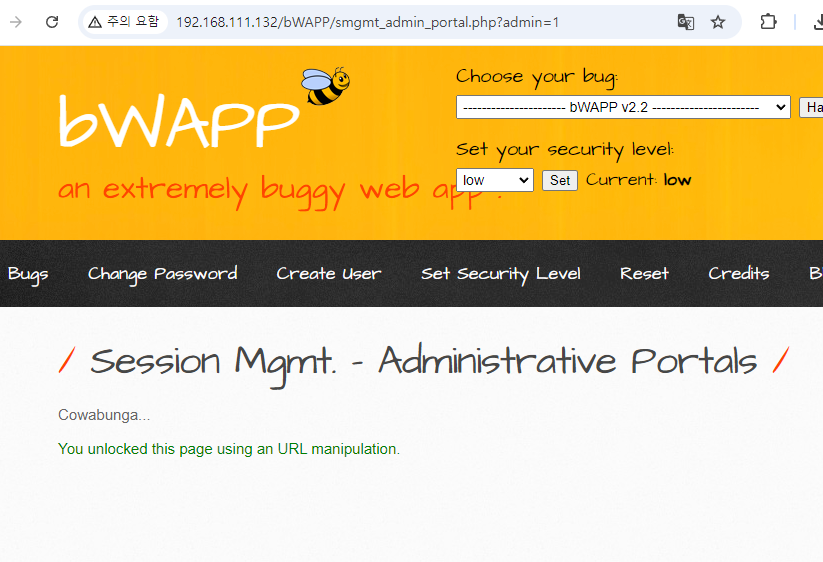The image size is (823, 562).
Task: Click the Cowabunga... text
Action: pyautogui.click(x=104, y=415)
